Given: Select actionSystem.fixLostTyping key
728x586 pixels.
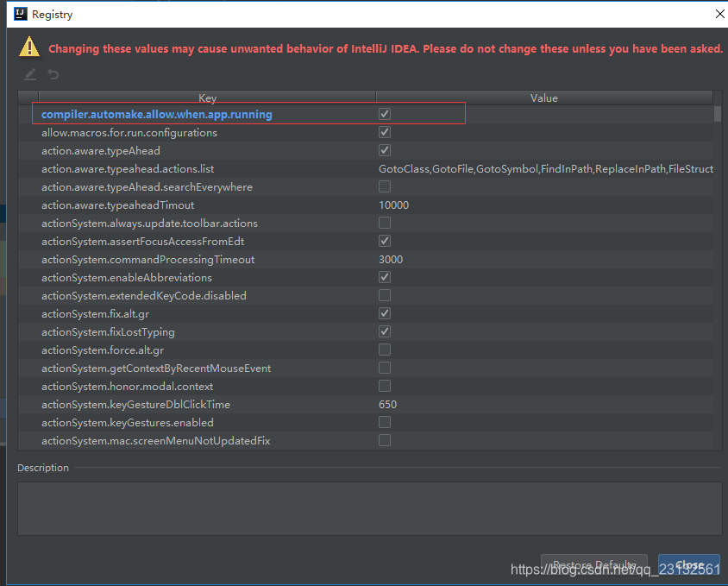Looking at the screenshot, I should click(x=108, y=331).
